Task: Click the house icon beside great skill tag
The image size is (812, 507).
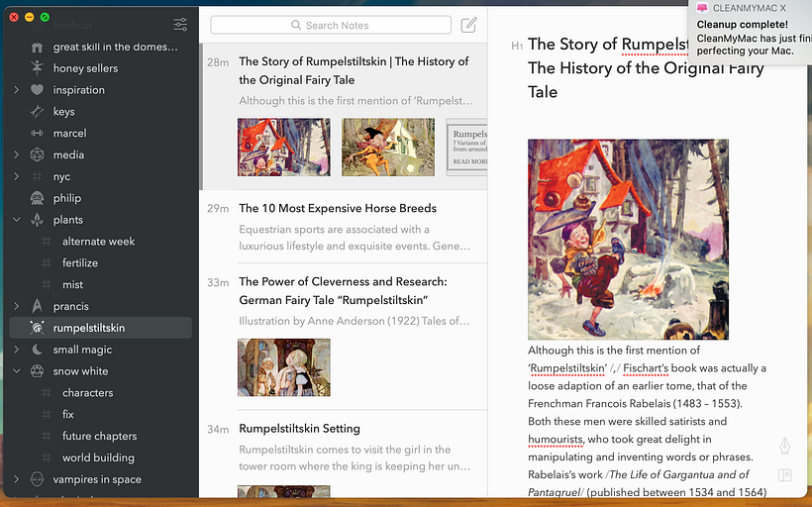Action: coord(37,48)
